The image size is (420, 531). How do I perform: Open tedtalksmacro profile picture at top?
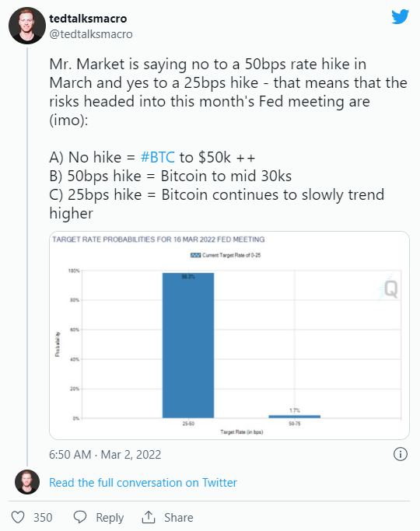click(27, 26)
